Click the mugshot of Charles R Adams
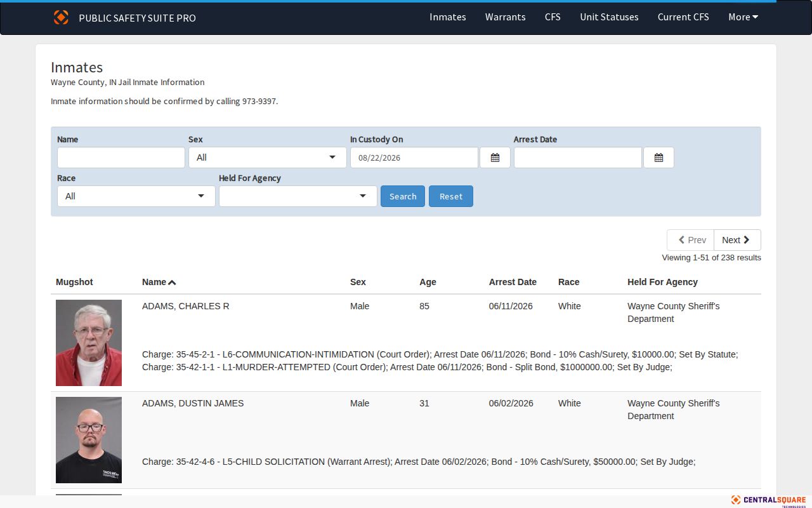Image resolution: width=812 pixels, height=508 pixels. [x=89, y=343]
